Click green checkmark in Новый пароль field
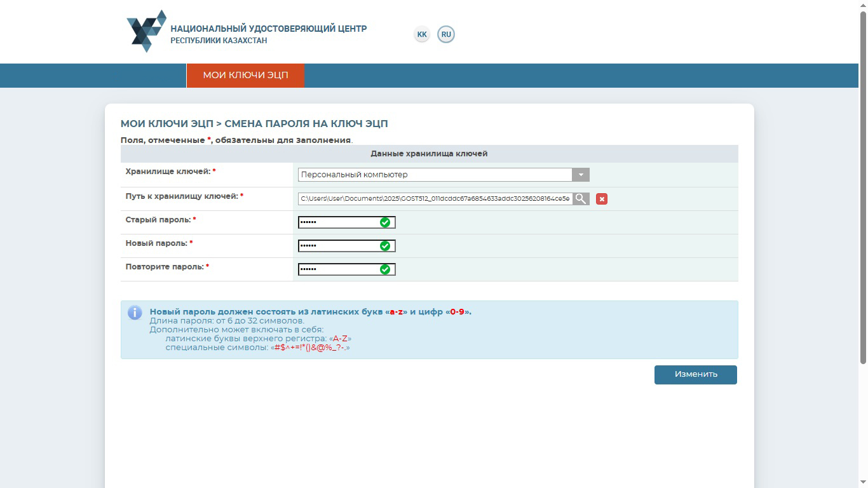The image size is (868, 488). tap(385, 246)
